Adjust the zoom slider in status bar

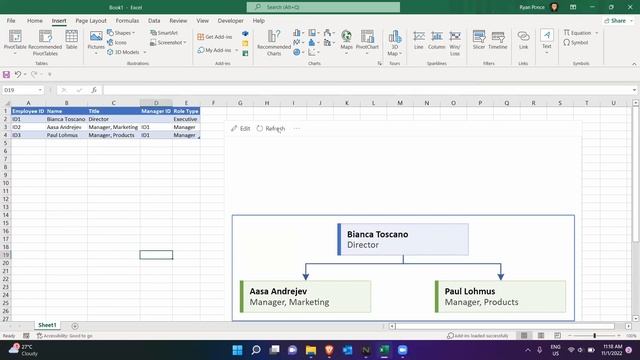594,336
